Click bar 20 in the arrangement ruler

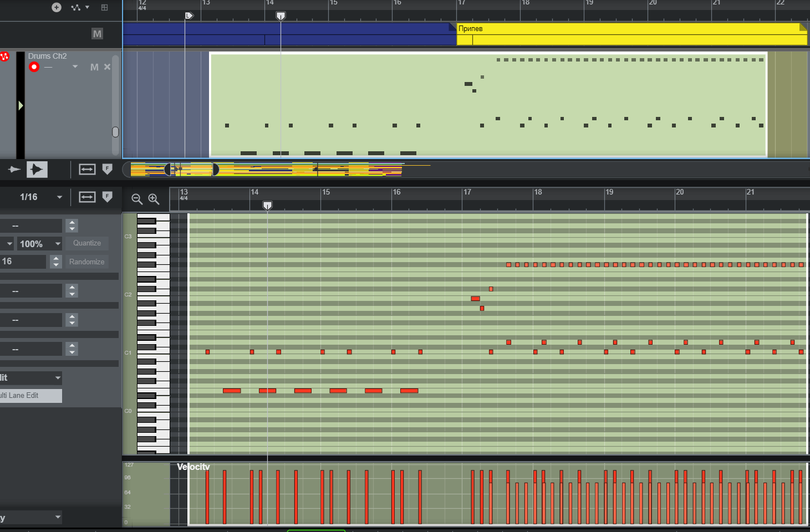click(653, 3)
